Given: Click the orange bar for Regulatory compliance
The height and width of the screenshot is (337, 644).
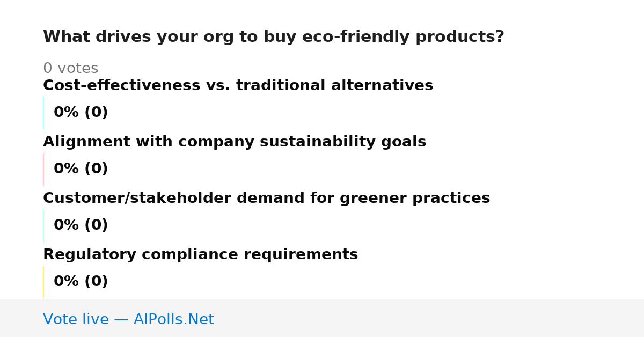Looking at the screenshot, I should [x=43, y=282].
